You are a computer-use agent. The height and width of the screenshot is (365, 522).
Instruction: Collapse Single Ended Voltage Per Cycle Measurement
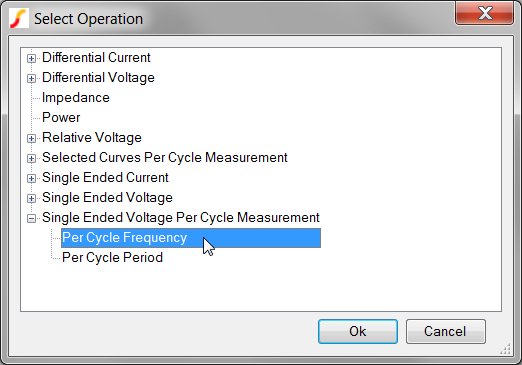31,218
